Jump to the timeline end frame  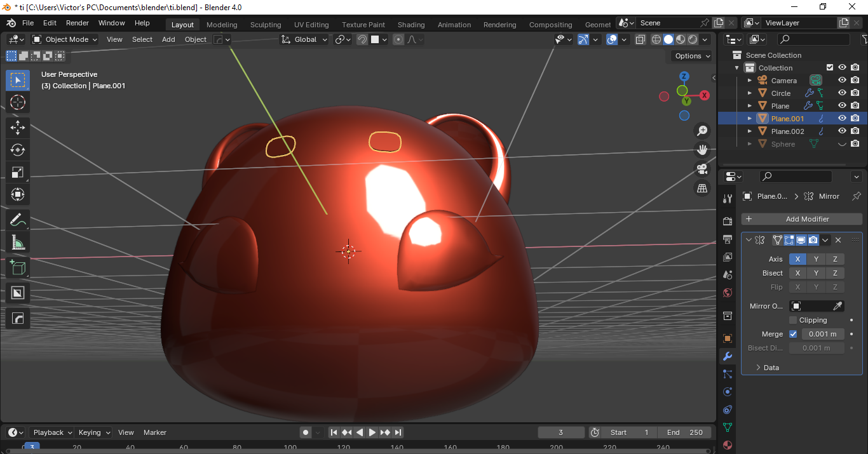pos(398,432)
